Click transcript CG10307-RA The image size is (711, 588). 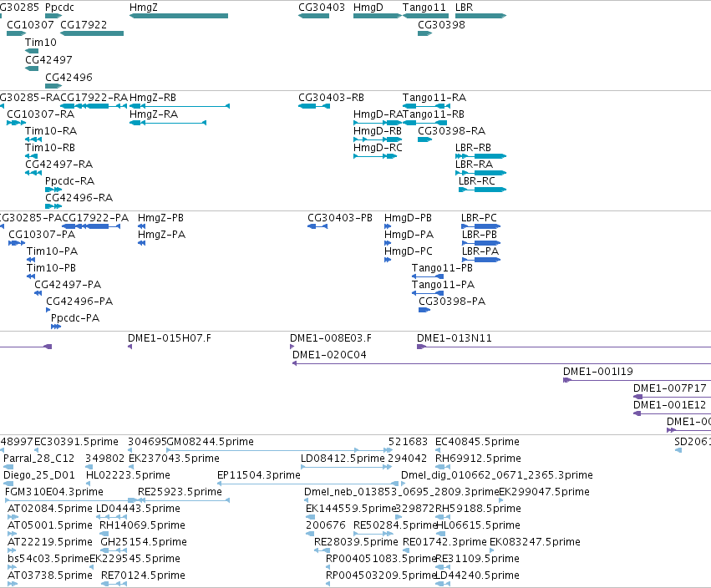pyautogui.click(x=17, y=123)
